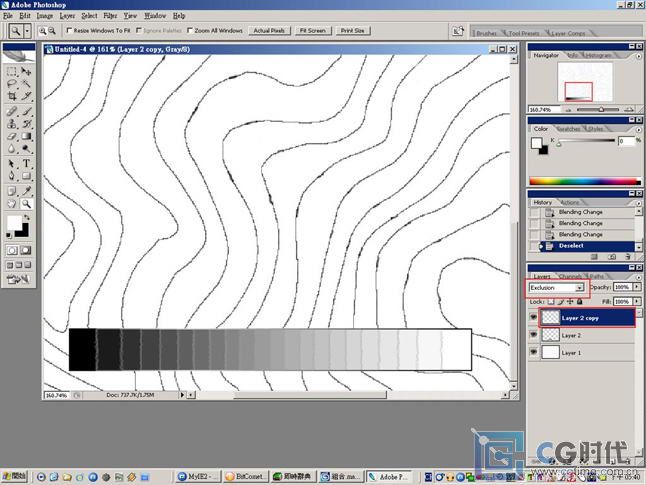This screenshot has height=485, width=646.
Task: Click the Fit Screen button
Action: pos(313,30)
